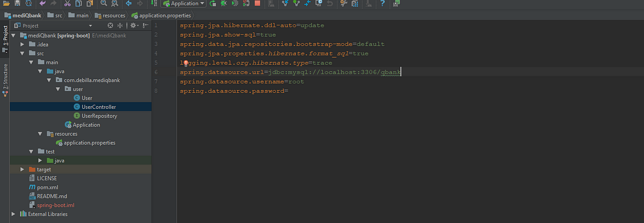Click the mediQbank breadcrumb
This screenshot has width=644, height=223.
23,16
